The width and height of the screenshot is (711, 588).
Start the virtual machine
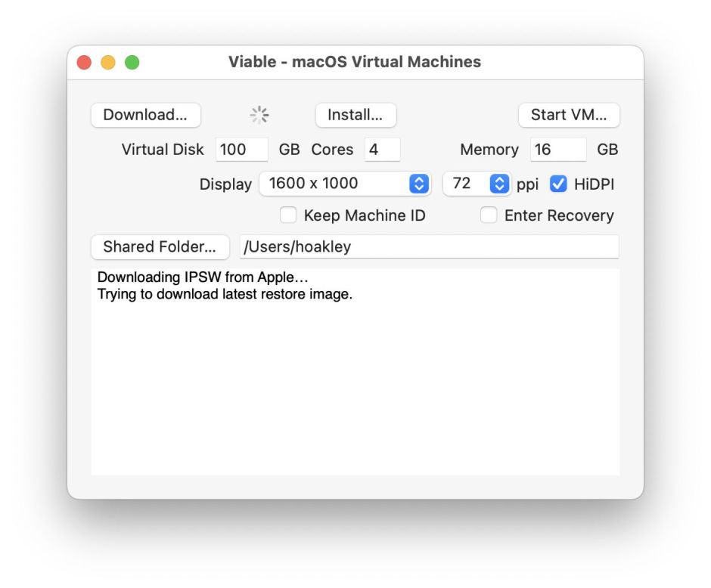569,115
